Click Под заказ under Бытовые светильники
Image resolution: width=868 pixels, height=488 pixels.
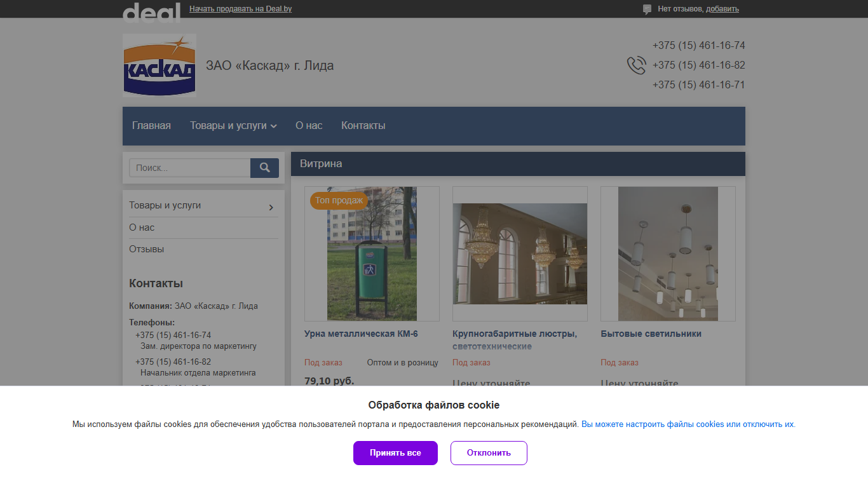(x=620, y=363)
